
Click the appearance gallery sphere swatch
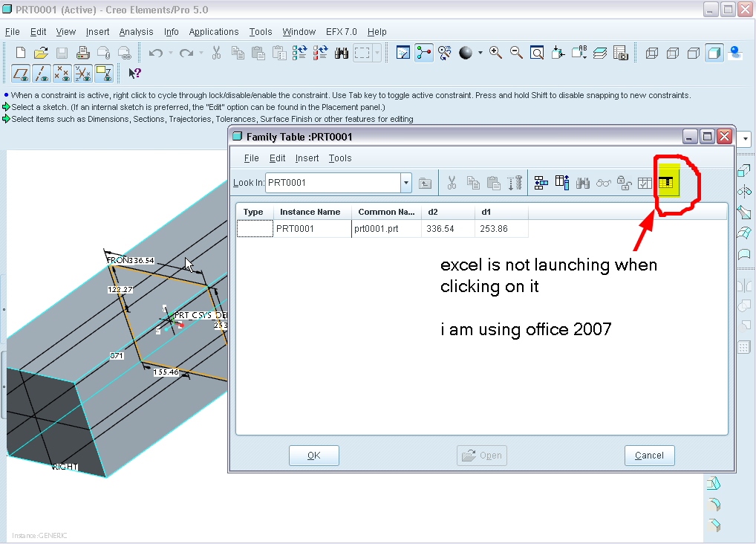(466, 53)
